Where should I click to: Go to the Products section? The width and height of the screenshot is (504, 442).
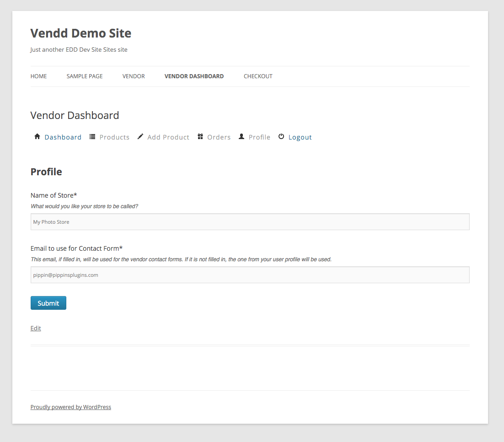[114, 137]
